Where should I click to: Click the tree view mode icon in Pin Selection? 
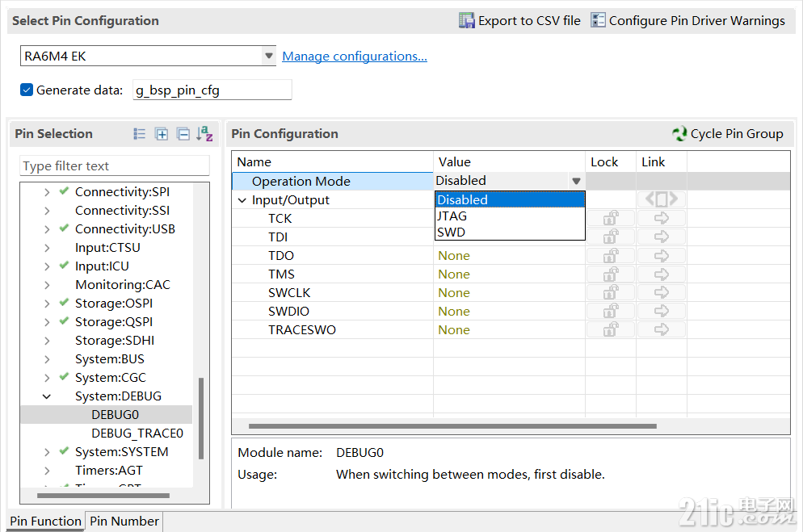[139, 134]
